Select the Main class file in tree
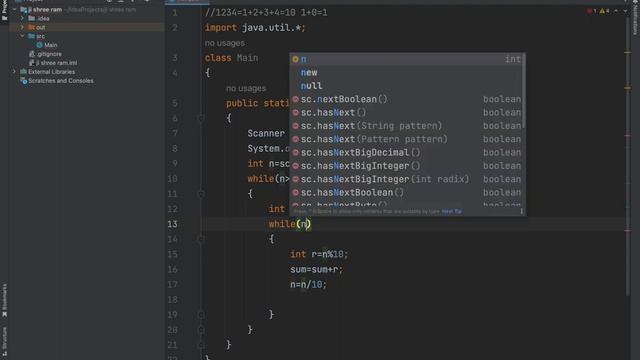Viewport: 640px width, 360px height. [51, 45]
